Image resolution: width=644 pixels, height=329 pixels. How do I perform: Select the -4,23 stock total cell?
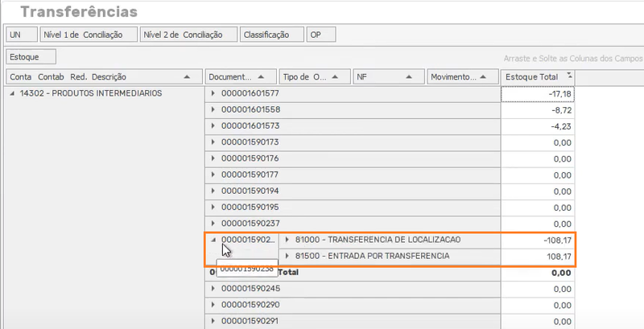tap(538, 126)
